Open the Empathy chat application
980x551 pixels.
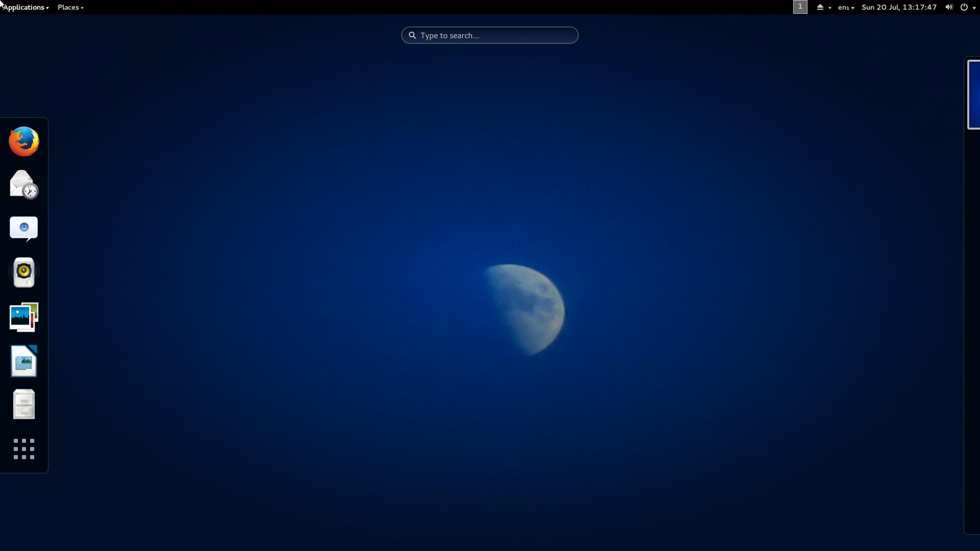(24, 228)
